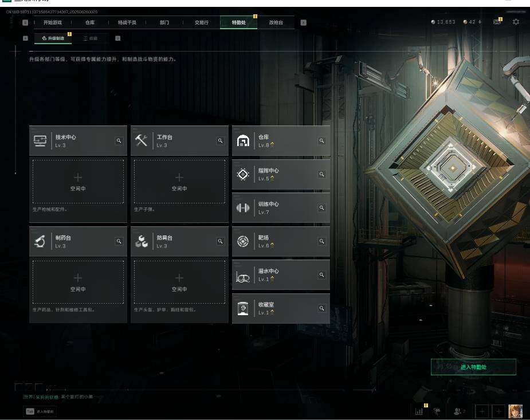Open the stats bar chart icon

point(419,411)
